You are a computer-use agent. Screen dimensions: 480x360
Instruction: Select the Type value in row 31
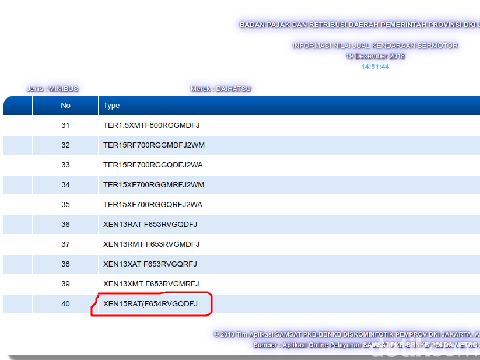(x=151, y=126)
